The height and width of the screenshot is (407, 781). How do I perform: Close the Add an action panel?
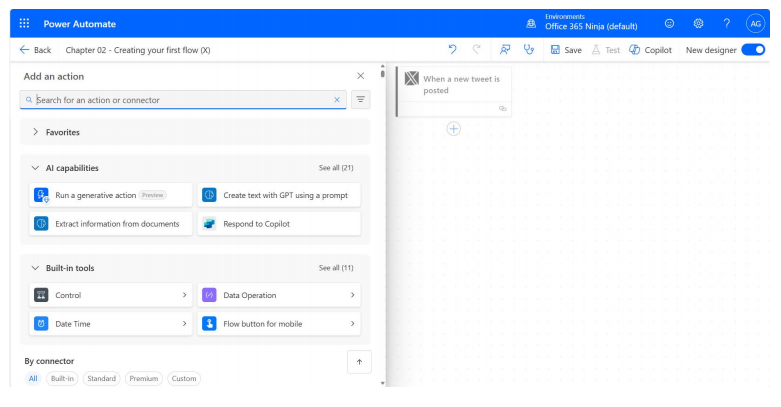(361, 76)
